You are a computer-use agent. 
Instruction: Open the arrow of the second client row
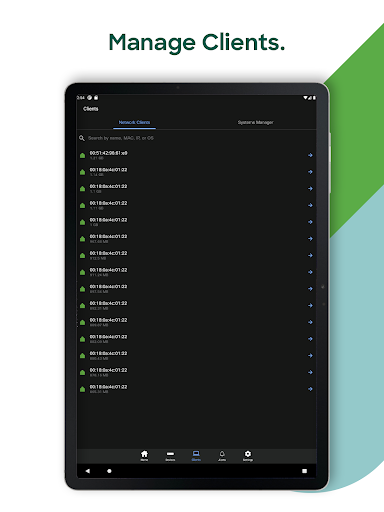tap(310, 172)
